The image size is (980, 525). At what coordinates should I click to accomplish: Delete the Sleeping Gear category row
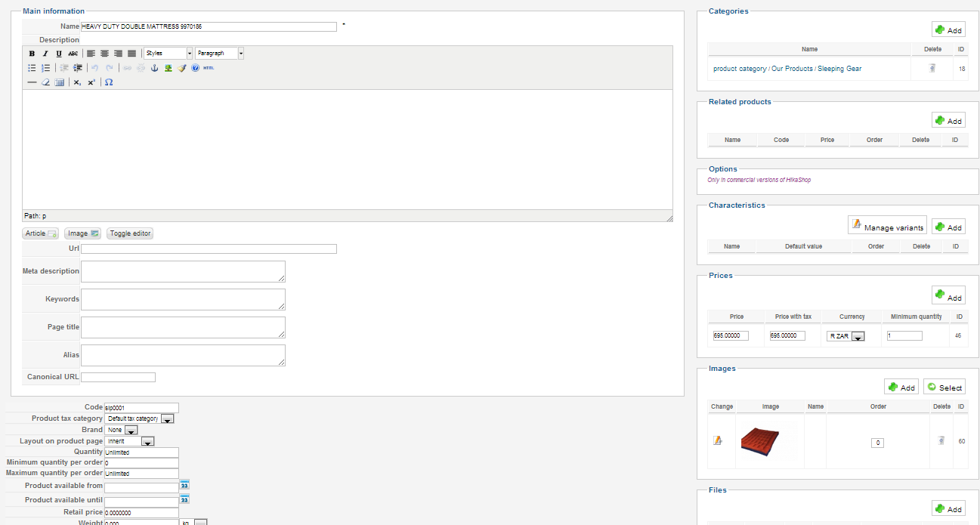pyautogui.click(x=932, y=68)
